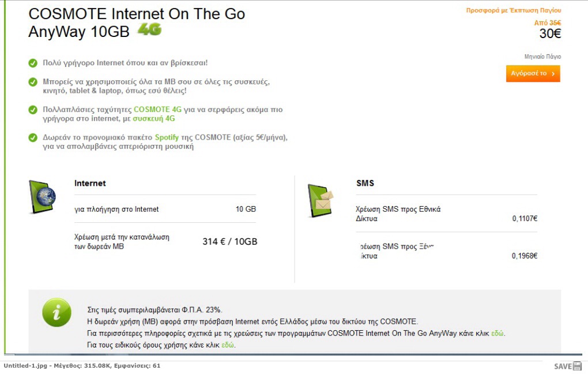
Task: Click εδώ link for special terms of use
Action: point(228,345)
